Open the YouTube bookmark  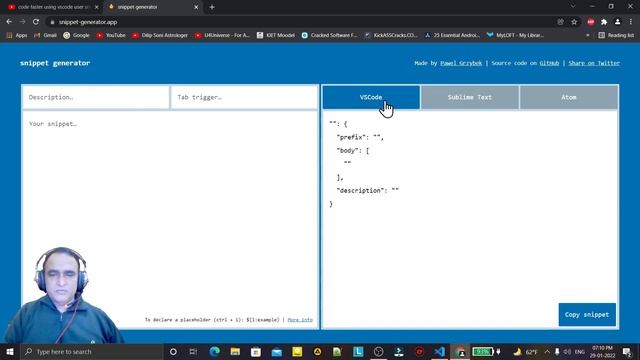(111, 35)
